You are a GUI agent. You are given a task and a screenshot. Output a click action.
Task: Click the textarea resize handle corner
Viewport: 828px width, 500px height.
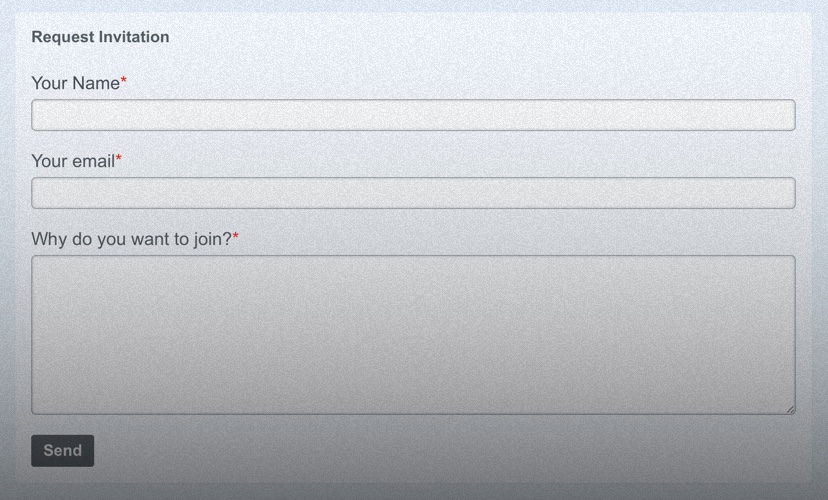pos(790,409)
